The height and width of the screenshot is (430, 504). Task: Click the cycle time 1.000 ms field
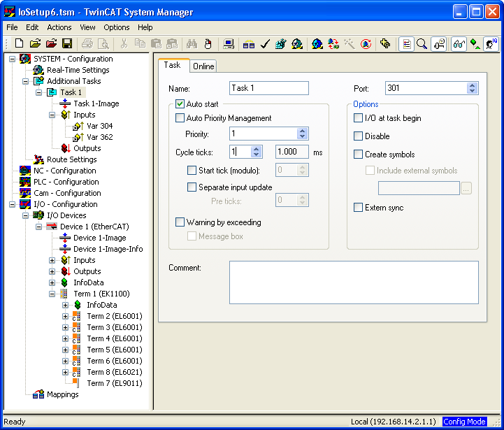click(292, 152)
